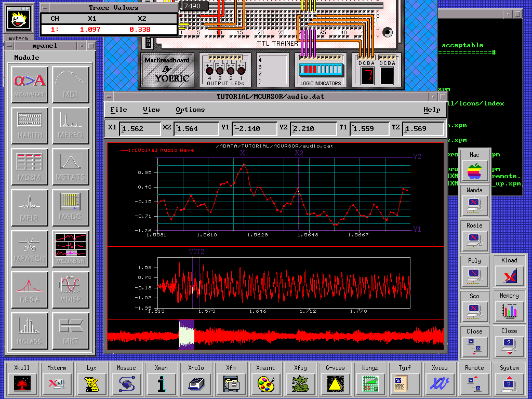Open the Help menu
532x399 pixels.
point(432,110)
